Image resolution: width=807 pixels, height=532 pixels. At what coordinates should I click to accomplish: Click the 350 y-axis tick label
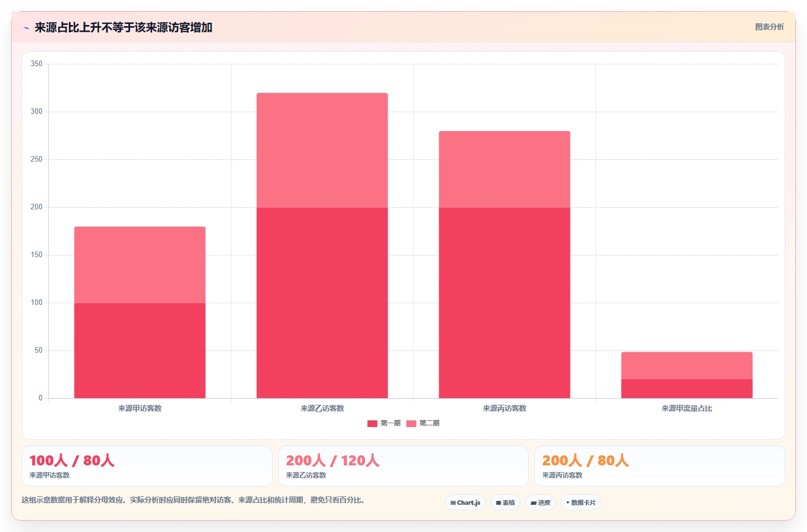tap(37, 64)
